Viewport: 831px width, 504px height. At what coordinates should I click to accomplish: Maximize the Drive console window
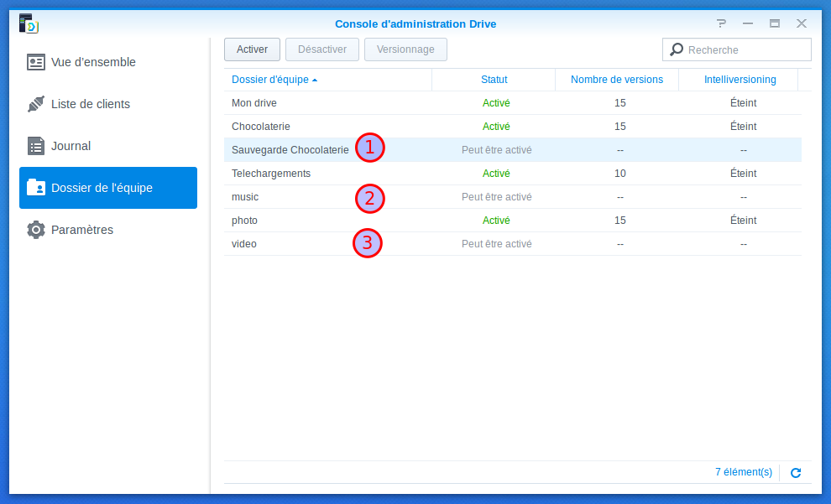pos(775,23)
